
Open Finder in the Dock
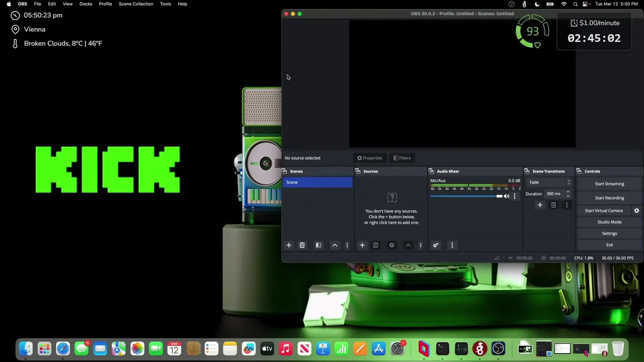pos(26,348)
